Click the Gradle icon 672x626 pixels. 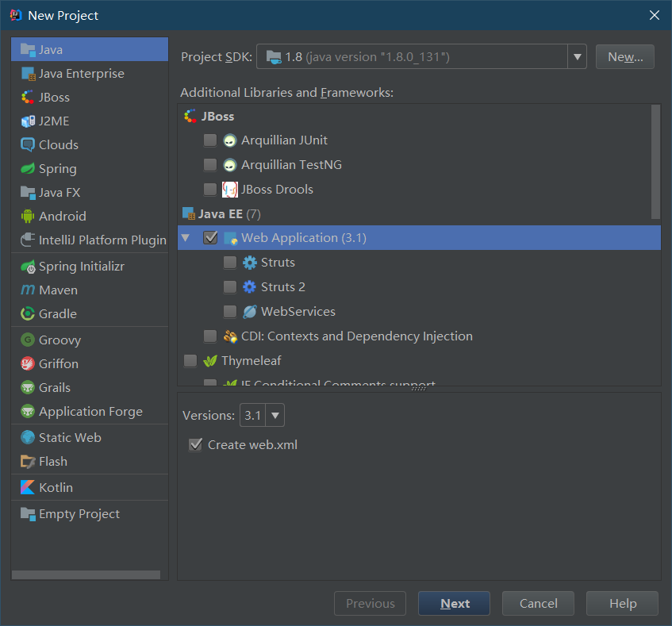pyautogui.click(x=28, y=313)
